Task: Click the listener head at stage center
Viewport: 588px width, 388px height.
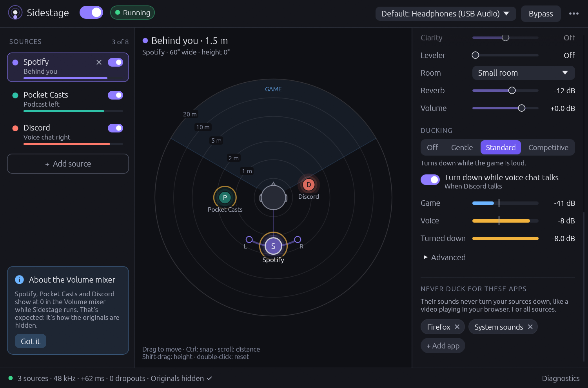Action: 273,198
